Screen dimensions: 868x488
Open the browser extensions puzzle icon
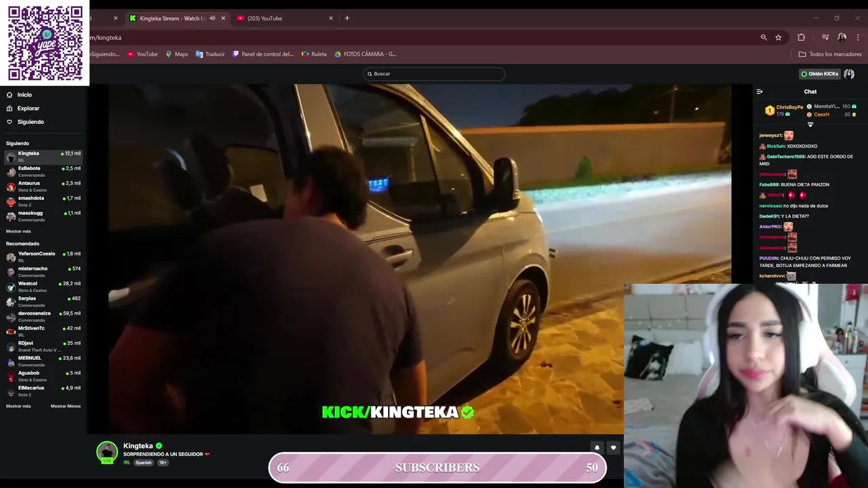(x=802, y=37)
